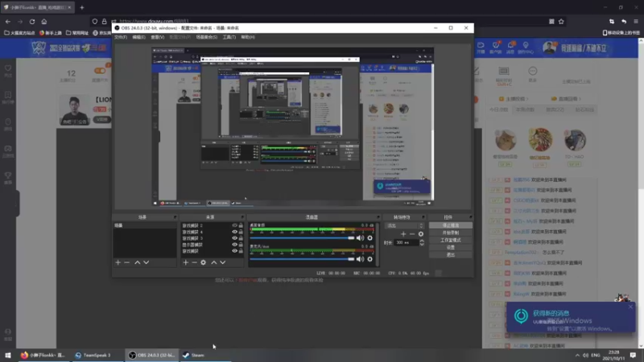Adjust the 桌面音频 volume slider
This screenshot has height=362, width=644.
302,237
